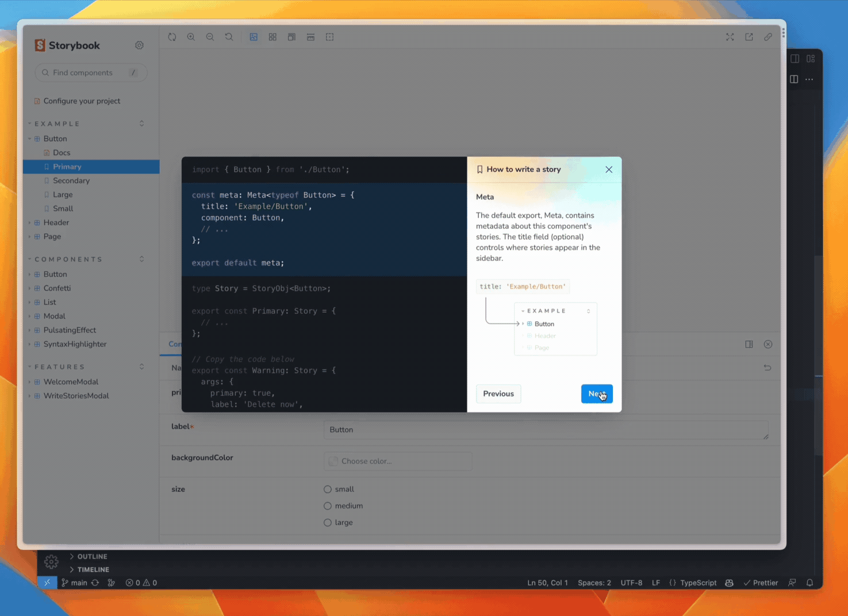
Task: Open Copilot status in VS Code status bar
Action: pyautogui.click(x=729, y=583)
